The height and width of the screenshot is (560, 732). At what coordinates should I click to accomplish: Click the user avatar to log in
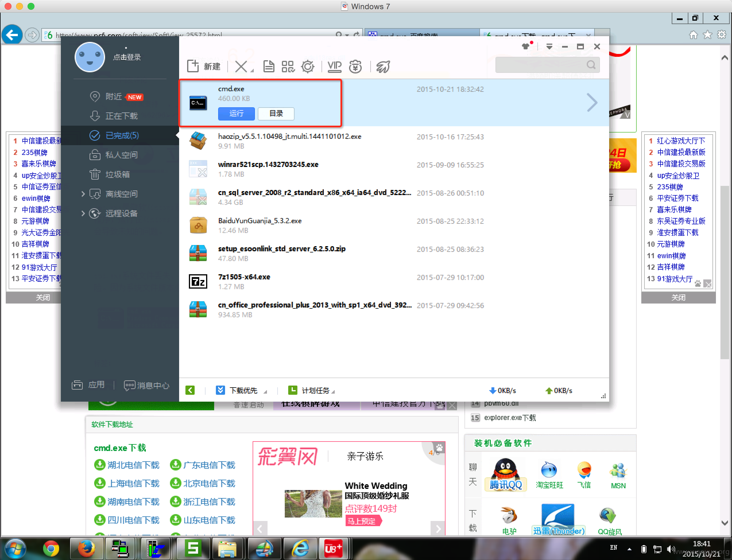(x=90, y=57)
